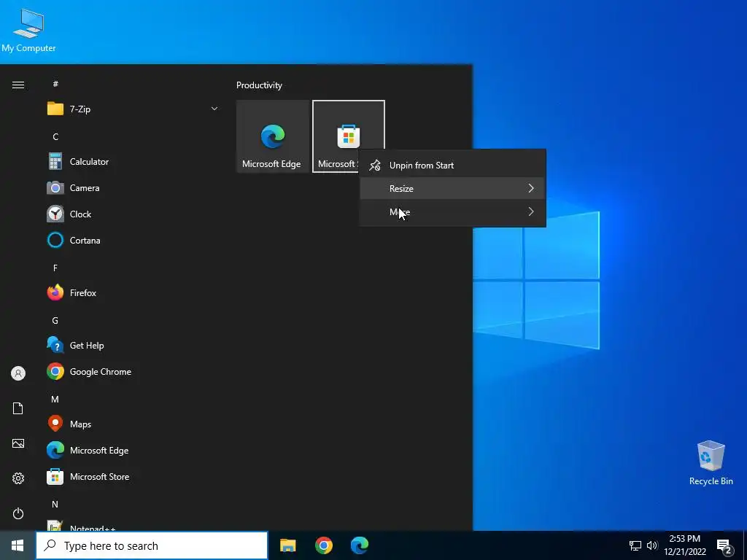Viewport: 747px width, 560px height.
Task: Expand the 7-Zip folder chevron
Action: [x=214, y=109]
